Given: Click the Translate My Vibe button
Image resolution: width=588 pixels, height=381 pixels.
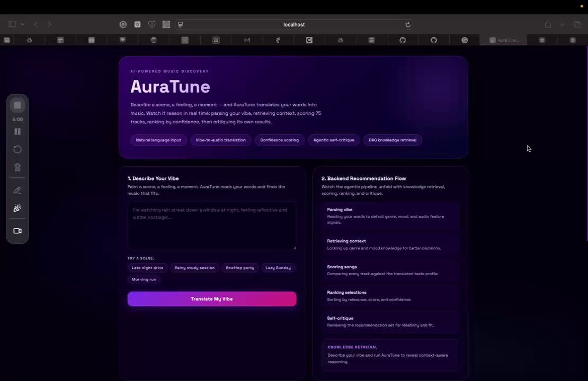Looking at the screenshot, I should (212, 299).
